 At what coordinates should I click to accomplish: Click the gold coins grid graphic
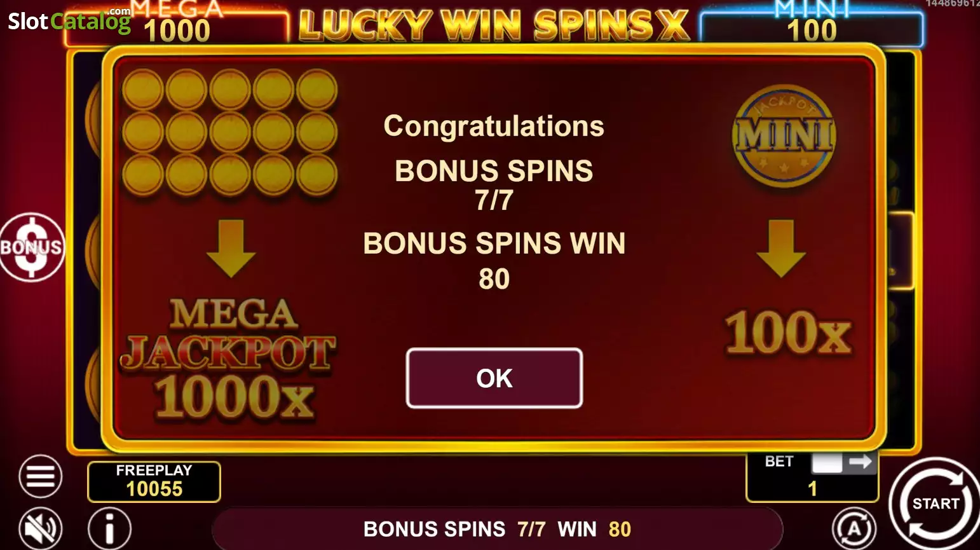pos(229,132)
